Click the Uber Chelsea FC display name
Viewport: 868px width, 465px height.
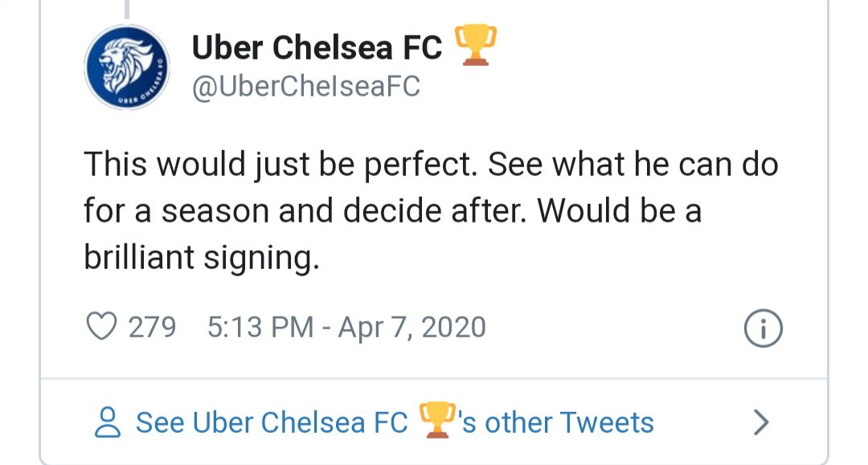click(x=316, y=47)
